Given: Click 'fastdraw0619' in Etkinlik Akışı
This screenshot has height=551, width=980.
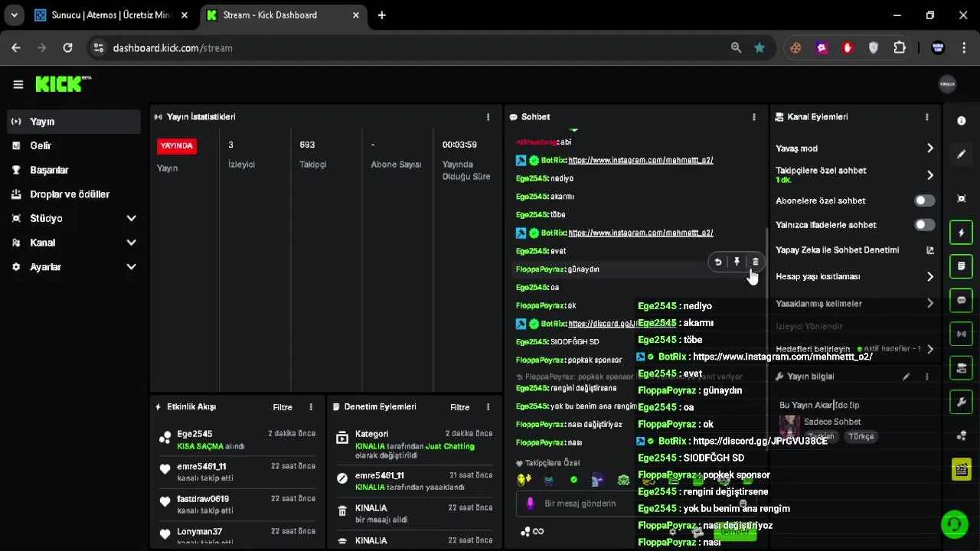Looking at the screenshot, I should 203,499.
